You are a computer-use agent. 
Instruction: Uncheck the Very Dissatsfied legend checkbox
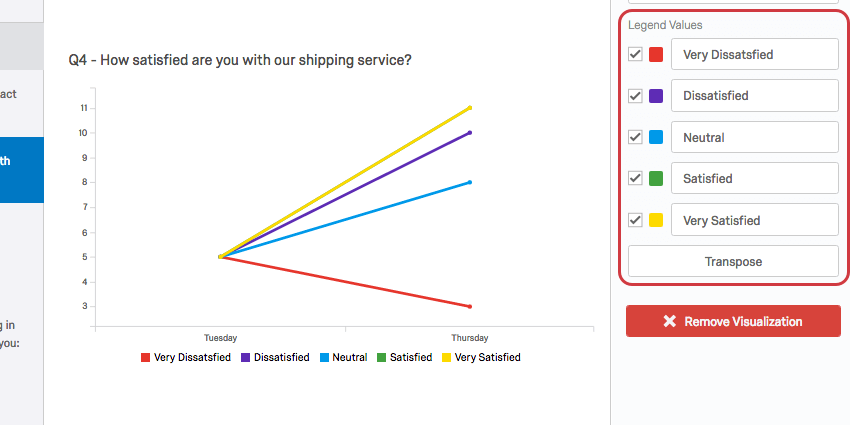[x=635, y=54]
